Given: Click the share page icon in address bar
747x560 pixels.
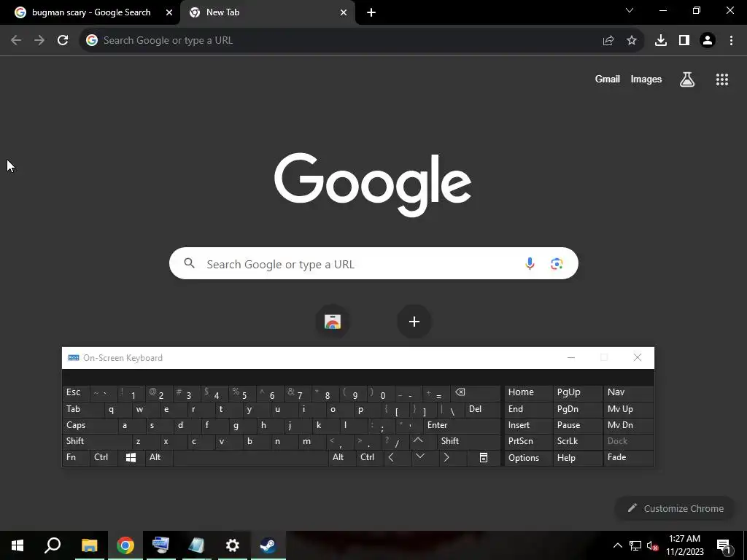Looking at the screenshot, I should click(x=608, y=41).
